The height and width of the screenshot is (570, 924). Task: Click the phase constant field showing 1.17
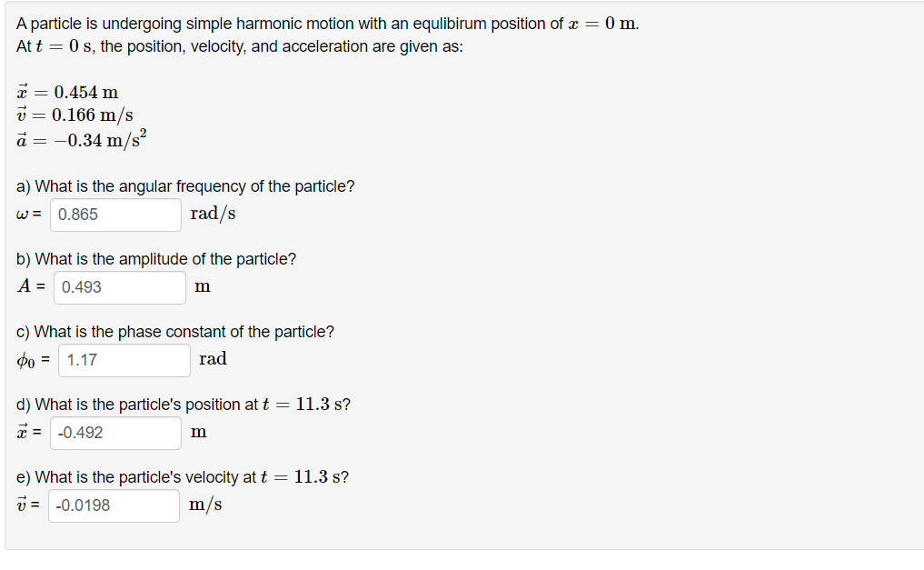124,360
